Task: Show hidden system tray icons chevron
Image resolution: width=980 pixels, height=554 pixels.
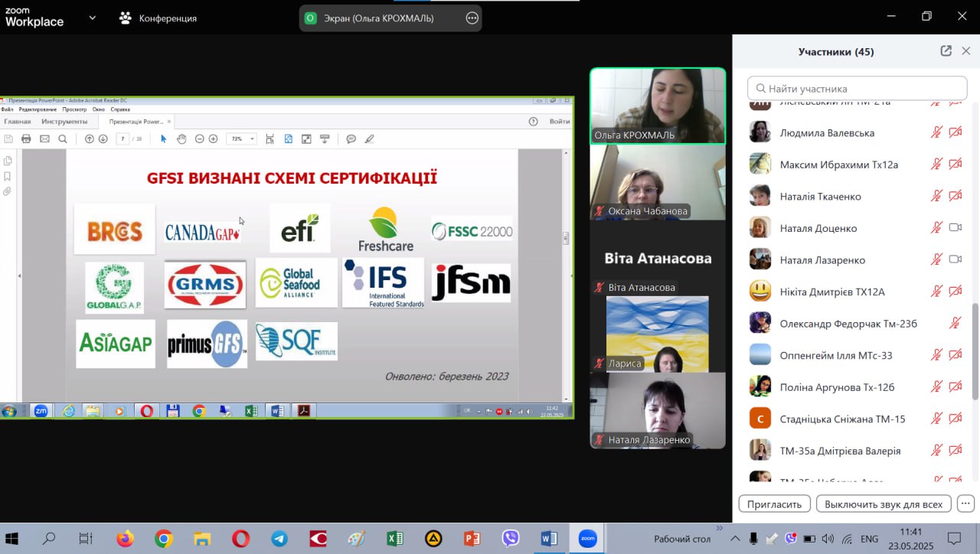Action: (x=736, y=539)
